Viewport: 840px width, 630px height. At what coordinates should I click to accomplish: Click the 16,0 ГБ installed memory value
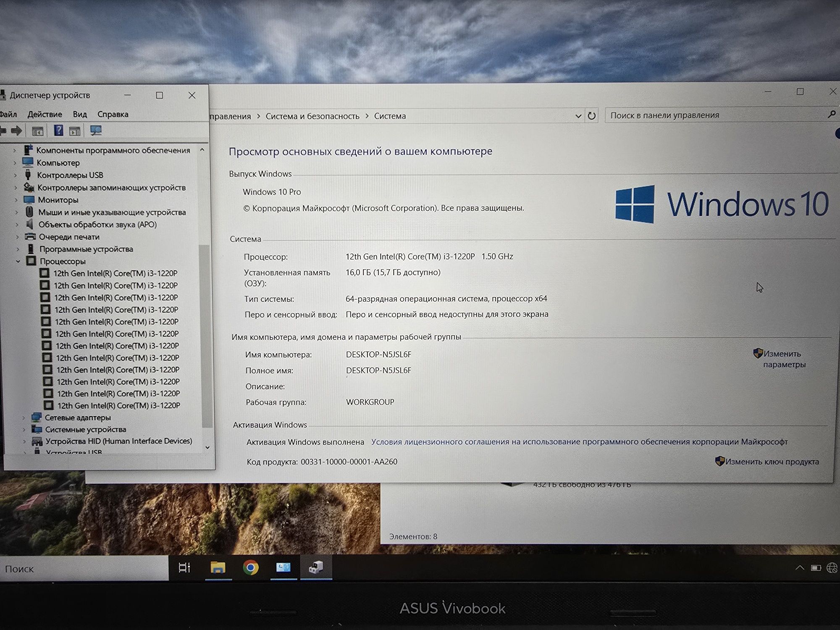tap(393, 272)
